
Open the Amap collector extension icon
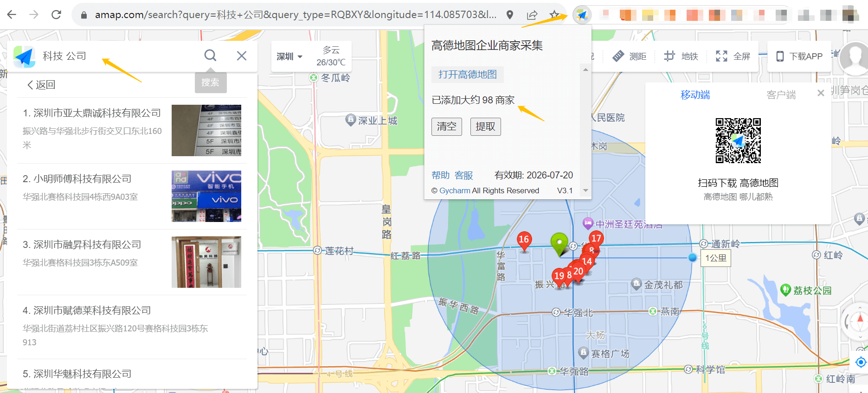coord(582,15)
